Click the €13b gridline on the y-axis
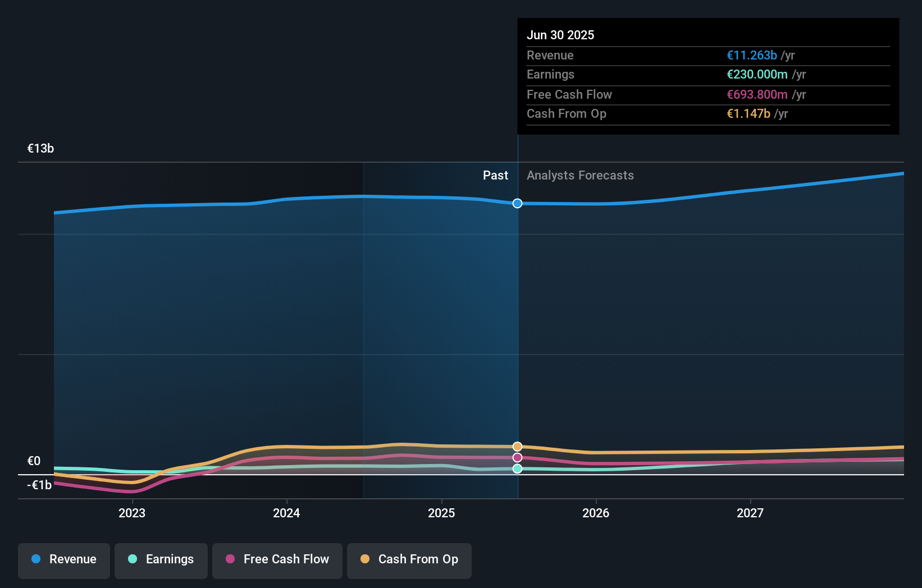 pos(40,149)
